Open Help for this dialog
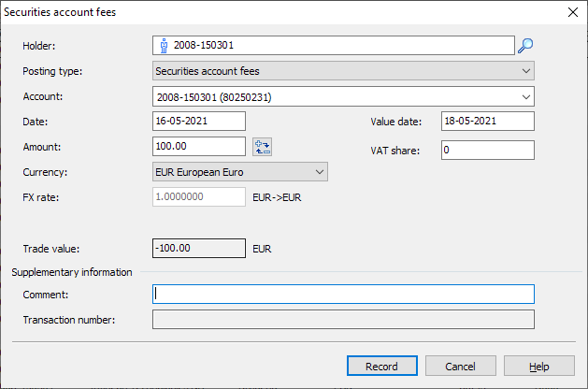 coord(538,367)
